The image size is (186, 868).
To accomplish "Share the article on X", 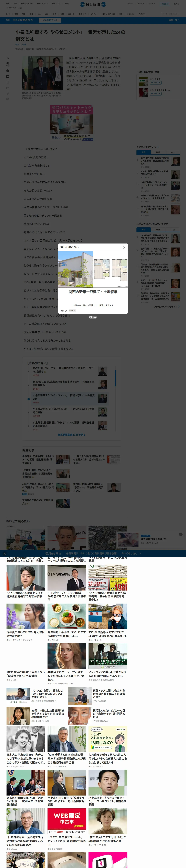I will 8,58.
